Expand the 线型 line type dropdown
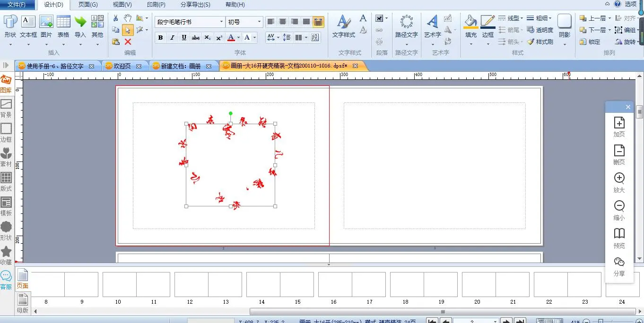 [511, 18]
